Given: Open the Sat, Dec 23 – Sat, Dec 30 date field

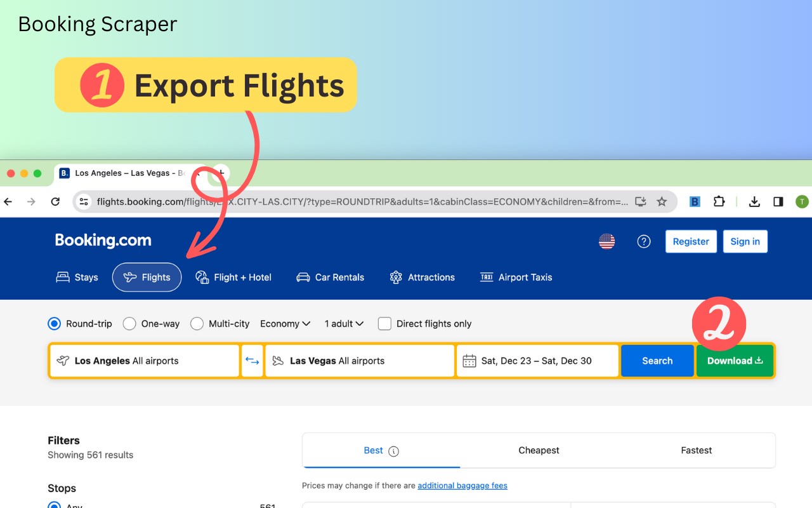Looking at the screenshot, I should pyautogui.click(x=537, y=361).
